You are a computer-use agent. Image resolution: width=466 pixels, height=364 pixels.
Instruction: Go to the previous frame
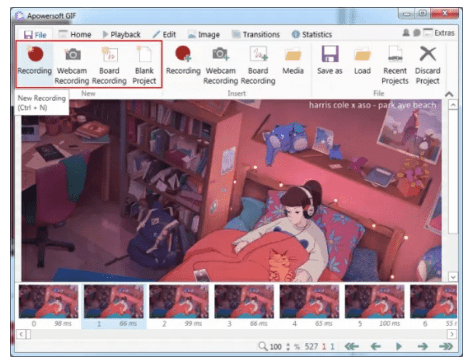[x=376, y=346]
